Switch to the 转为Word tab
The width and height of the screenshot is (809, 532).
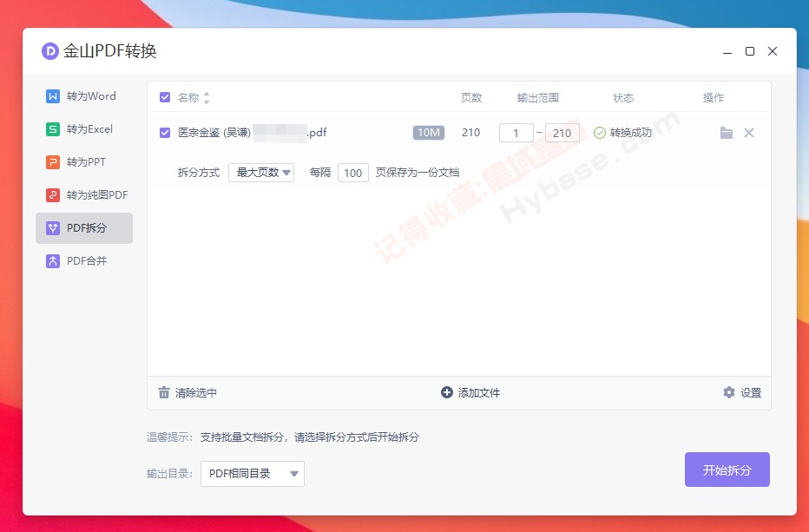(x=84, y=96)
